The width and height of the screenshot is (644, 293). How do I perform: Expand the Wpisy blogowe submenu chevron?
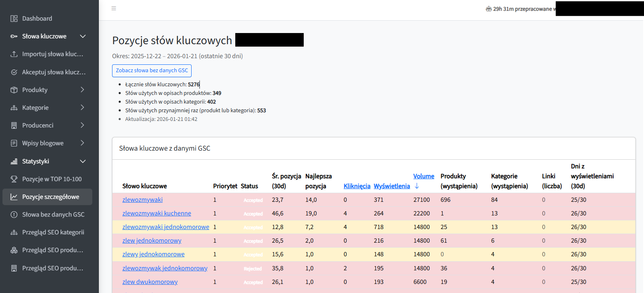tap(82, 143)
